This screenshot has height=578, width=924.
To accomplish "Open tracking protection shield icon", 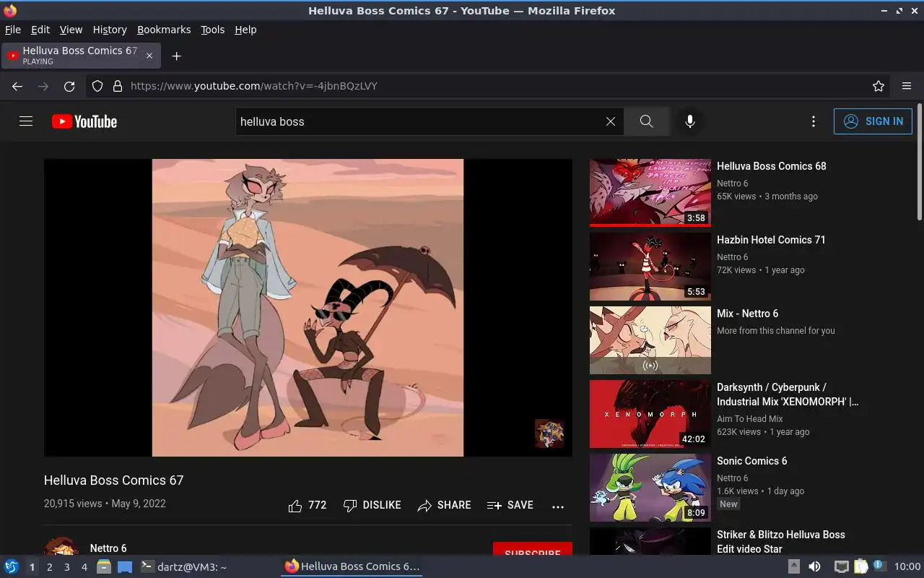I will pos(97,86).
